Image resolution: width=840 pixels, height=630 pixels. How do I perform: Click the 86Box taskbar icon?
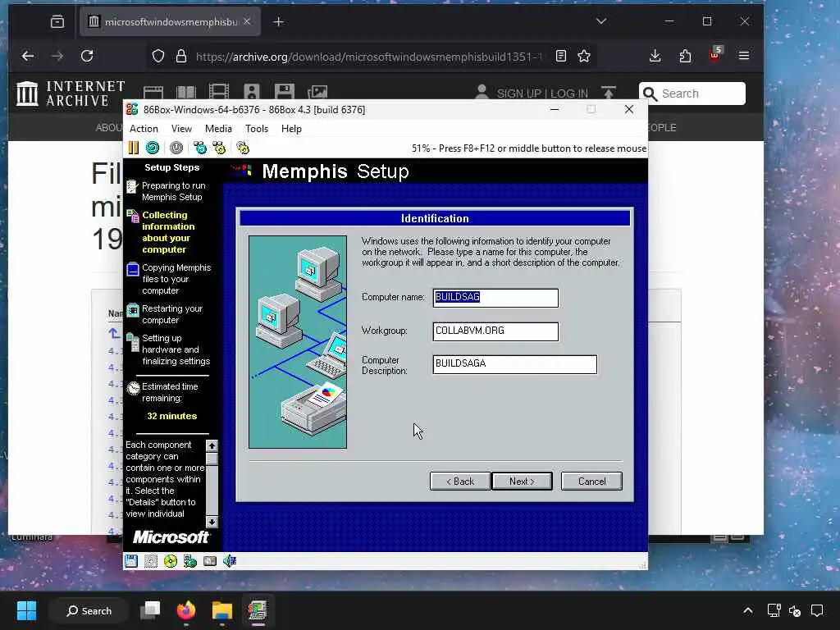(258, 610)
